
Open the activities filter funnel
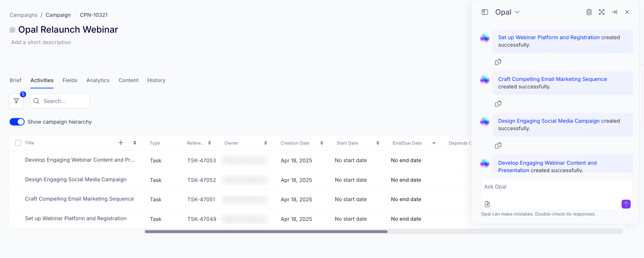(x=16, y=101)
